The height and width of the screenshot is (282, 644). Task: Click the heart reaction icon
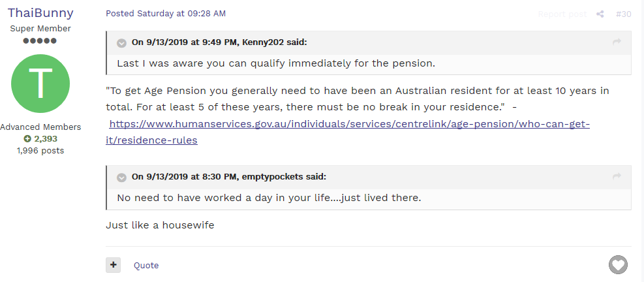coord(618,264)
